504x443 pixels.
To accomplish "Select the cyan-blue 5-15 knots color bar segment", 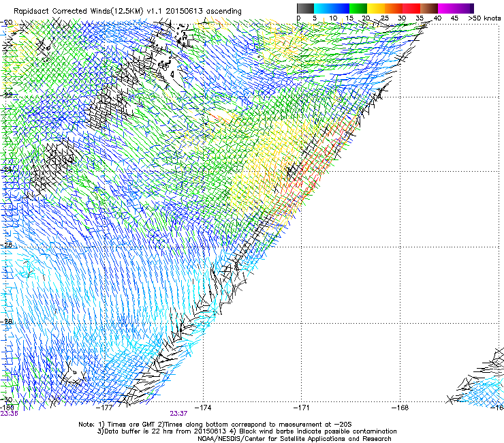I will coord(332,8).
